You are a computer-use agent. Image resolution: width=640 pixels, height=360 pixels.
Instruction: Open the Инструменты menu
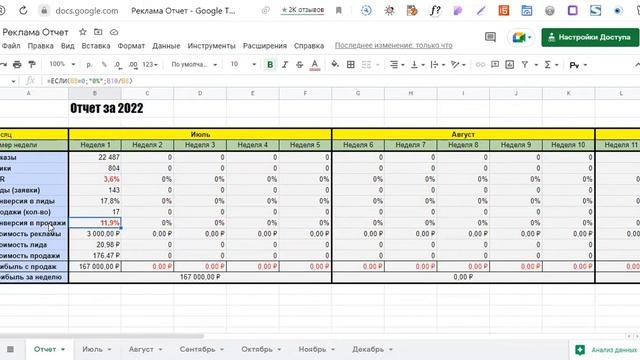click(211, 46)
